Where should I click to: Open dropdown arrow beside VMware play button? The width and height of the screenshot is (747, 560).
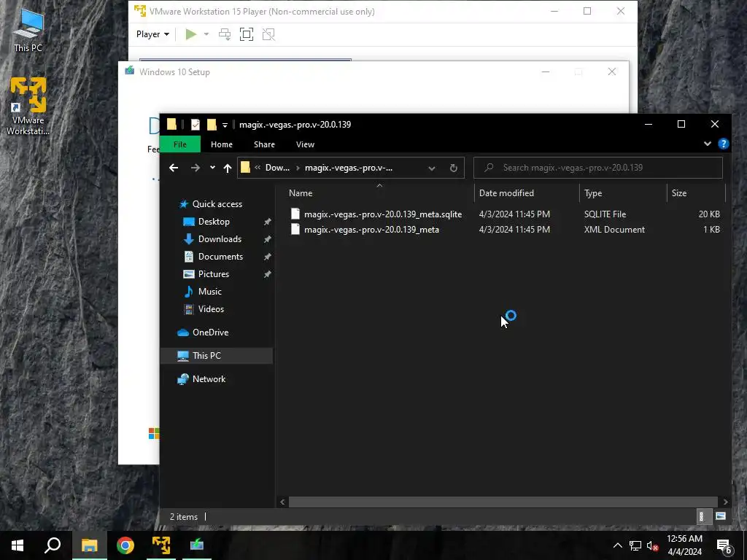point(206,34)
